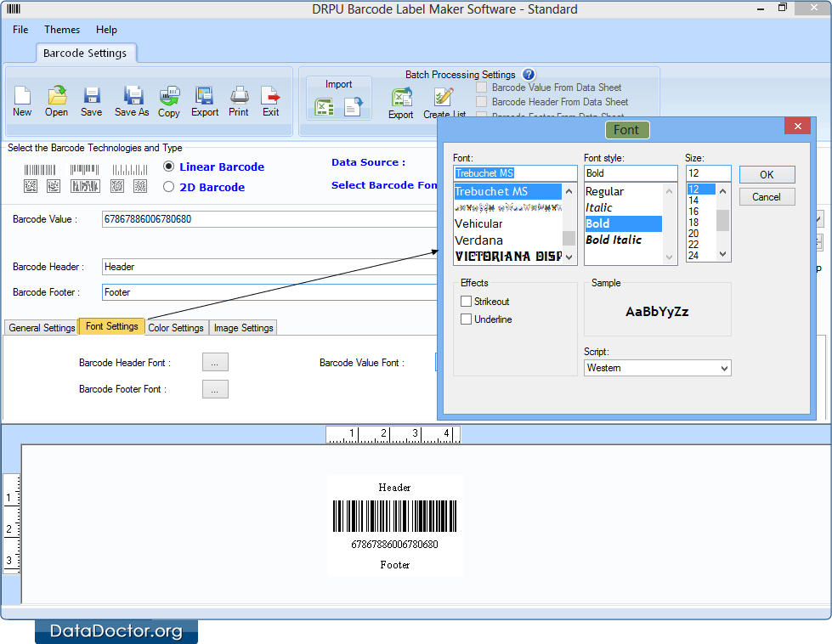
Task: Click the Barcode Footer input field
Action: [269, 292]
